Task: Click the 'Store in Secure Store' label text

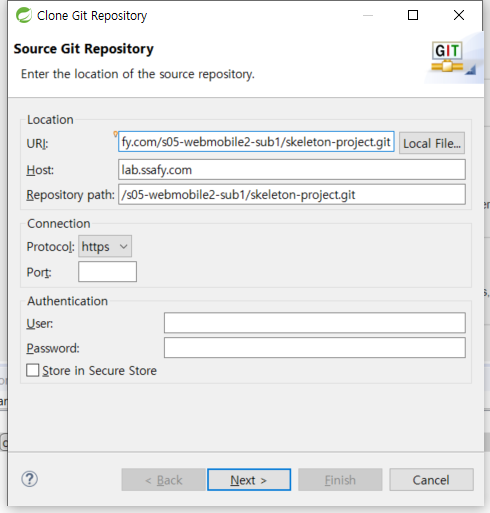Action: (99, 371)
